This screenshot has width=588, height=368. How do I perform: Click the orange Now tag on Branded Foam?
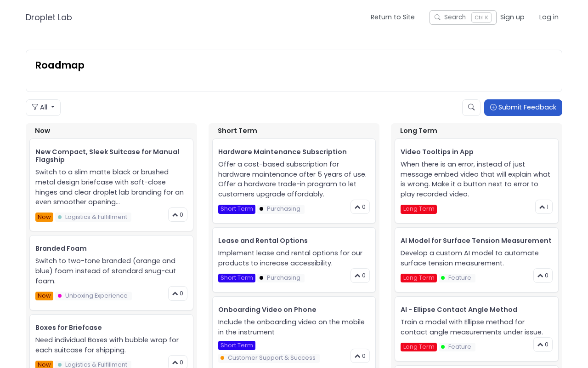point(44,296)
